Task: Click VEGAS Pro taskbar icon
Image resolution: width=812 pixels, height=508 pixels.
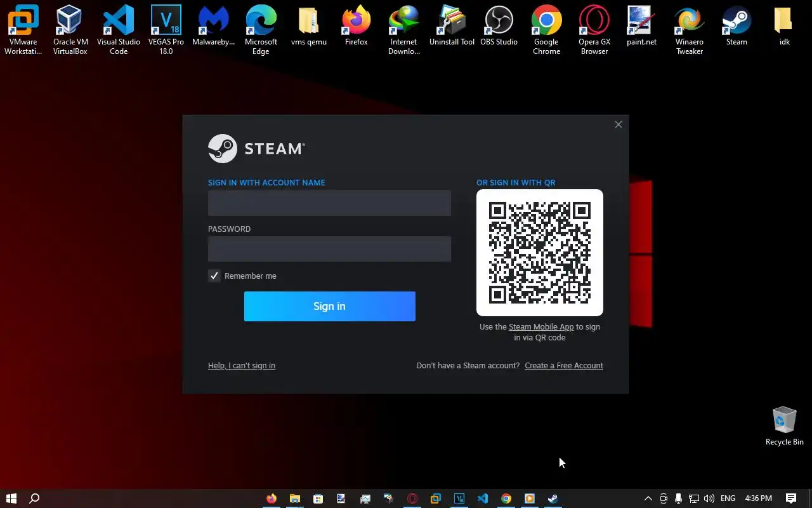Action: pyautogui.click(x=459, y=498)
